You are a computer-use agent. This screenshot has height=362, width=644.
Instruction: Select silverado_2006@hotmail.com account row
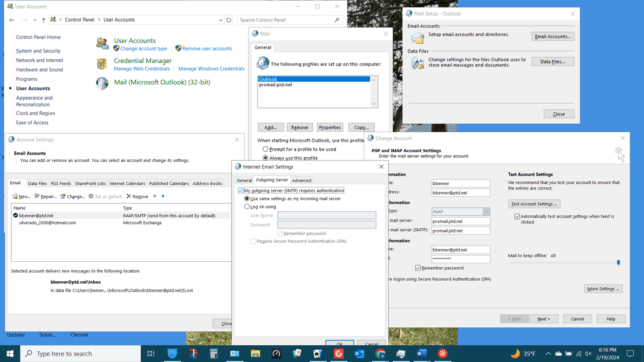(x=121, y=223)
